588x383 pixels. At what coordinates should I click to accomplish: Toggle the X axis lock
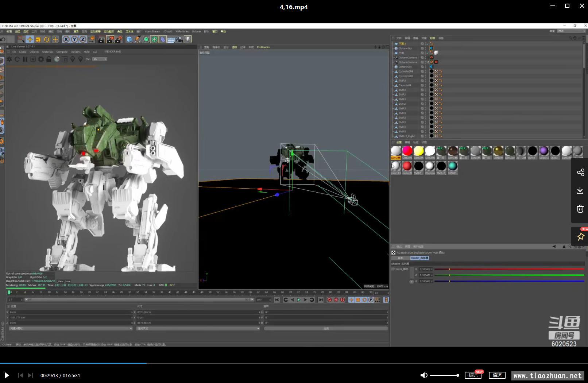point(66,39)
